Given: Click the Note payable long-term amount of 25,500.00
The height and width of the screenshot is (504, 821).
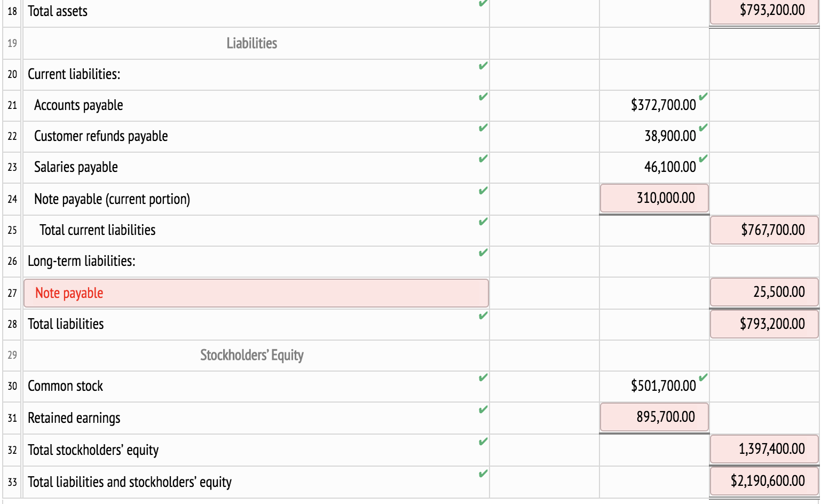Looking at the screenshot, I should (x=763, y=293).
